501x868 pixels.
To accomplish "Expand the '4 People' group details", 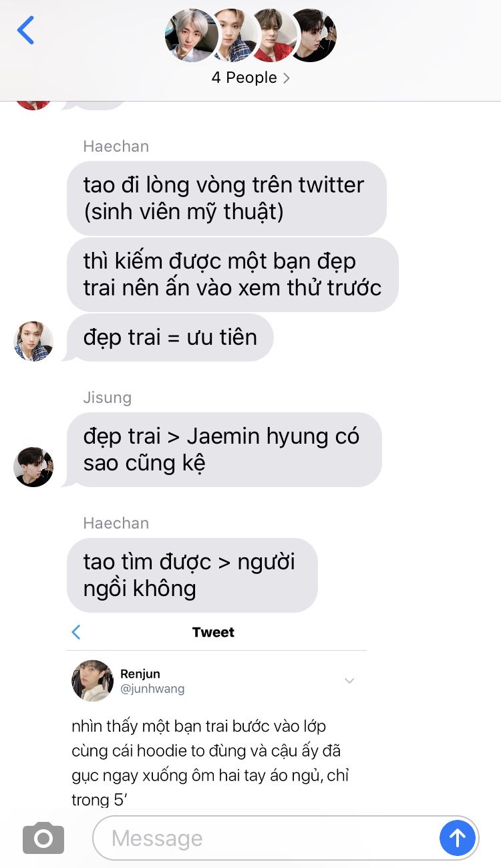I will pyautogui.click(x=251, y=78).
